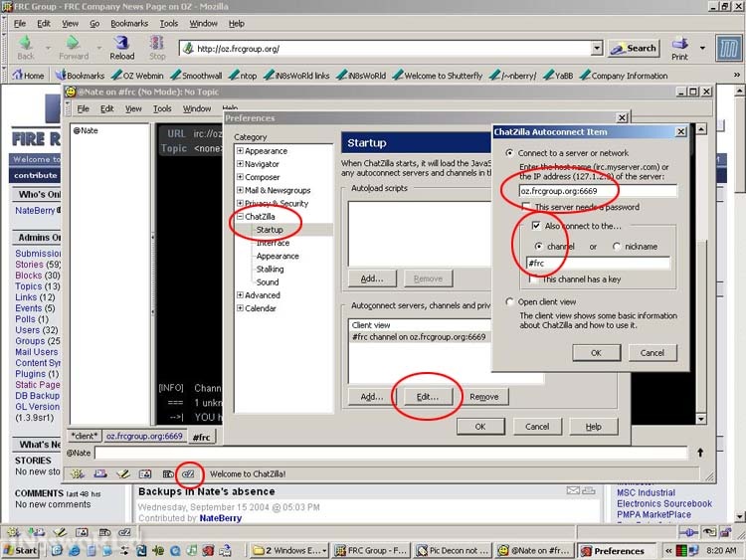
Task: Expand the Advanced category
Action: click(240, 295)
